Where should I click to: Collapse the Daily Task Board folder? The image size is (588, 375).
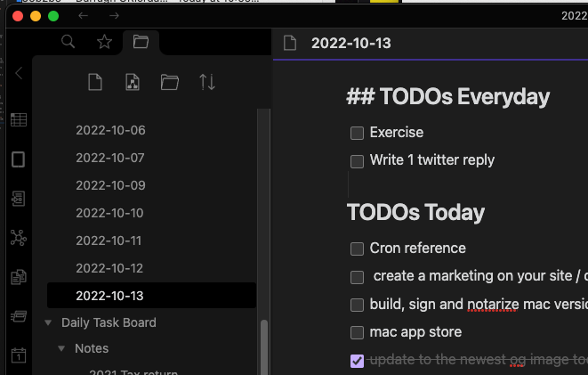48,322
